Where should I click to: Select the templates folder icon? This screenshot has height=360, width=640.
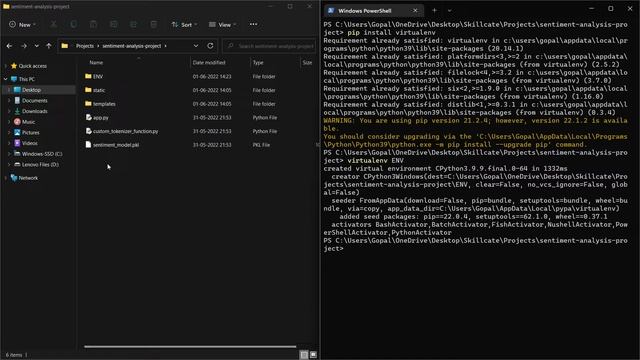pos(88,104)
